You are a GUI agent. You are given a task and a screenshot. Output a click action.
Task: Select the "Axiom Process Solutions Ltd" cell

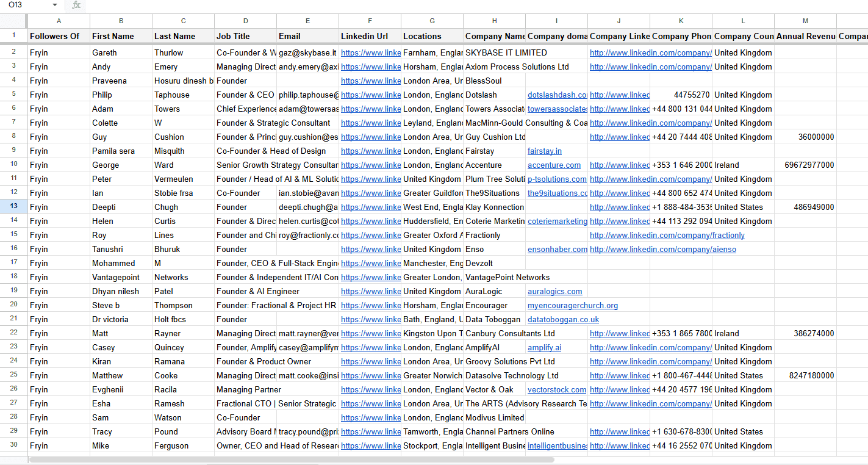pos(494,67)
